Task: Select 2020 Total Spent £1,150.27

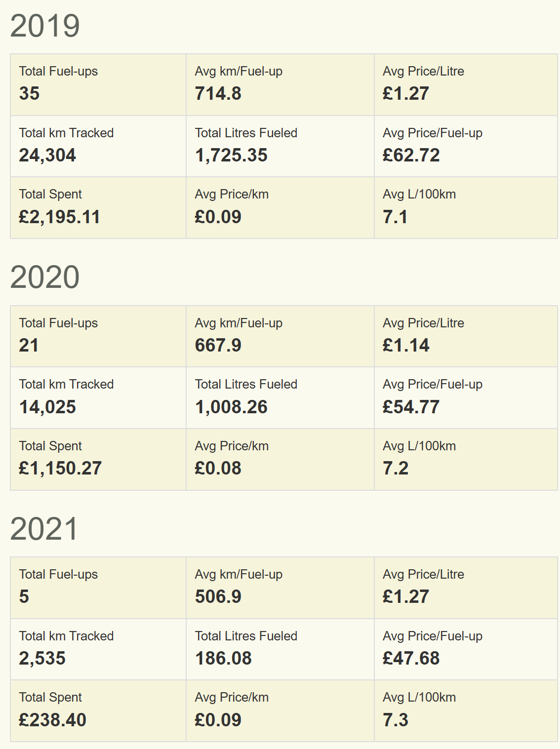Action: click(x=60, y=468)
